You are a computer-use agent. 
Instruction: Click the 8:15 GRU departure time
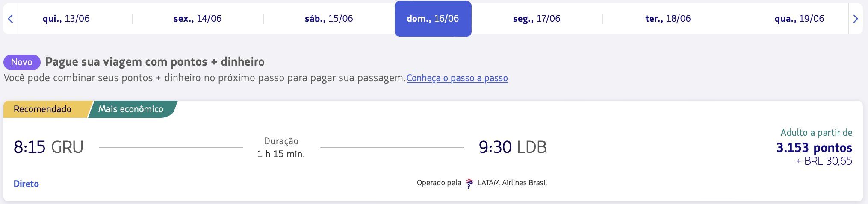pos(48,147)
